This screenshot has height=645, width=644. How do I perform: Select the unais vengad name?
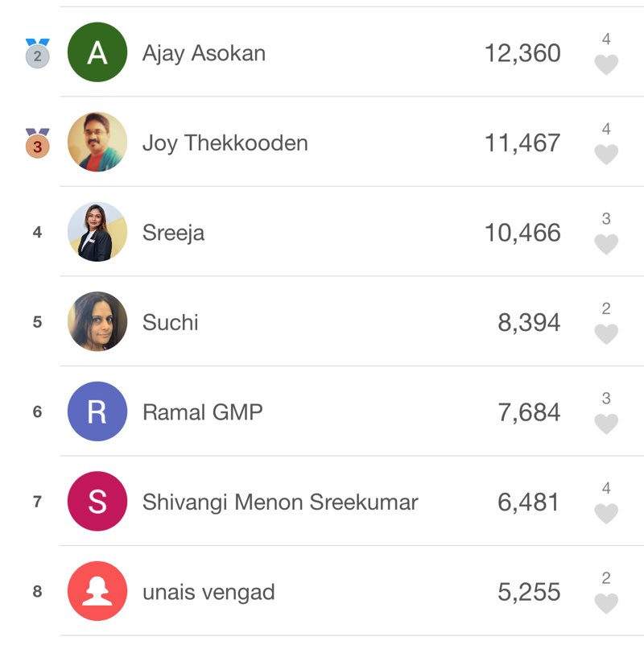point(208,593)
